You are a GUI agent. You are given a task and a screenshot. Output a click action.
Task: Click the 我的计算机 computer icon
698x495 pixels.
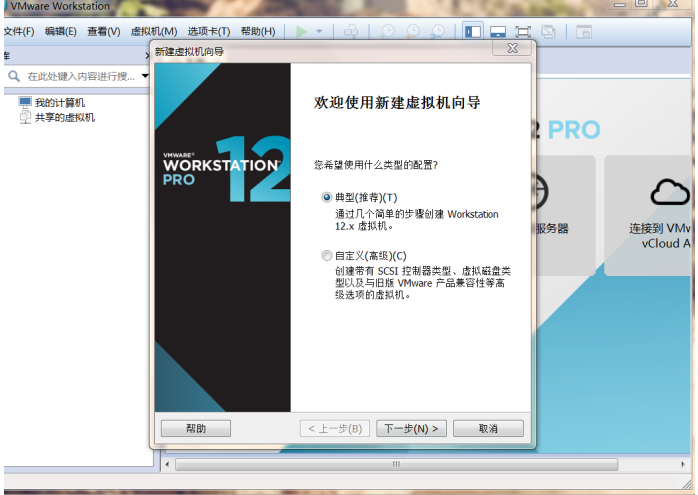tap(25, 102)
